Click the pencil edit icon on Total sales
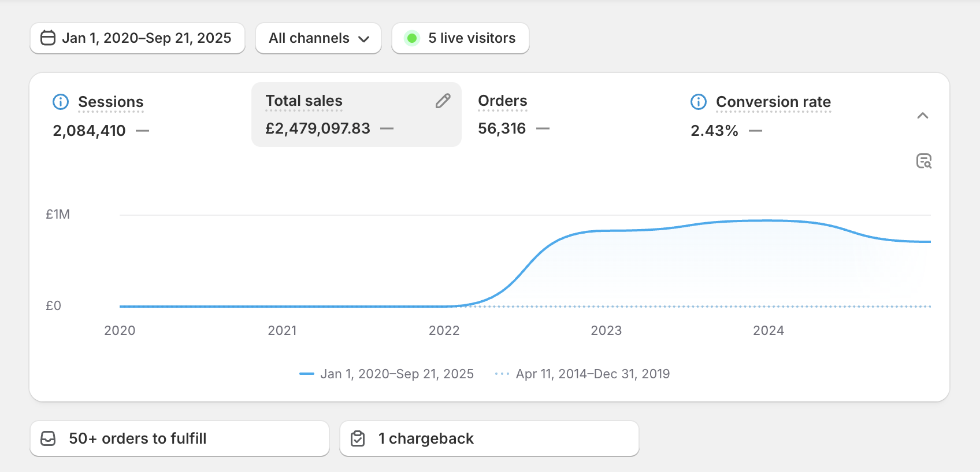 click(443, 101)
